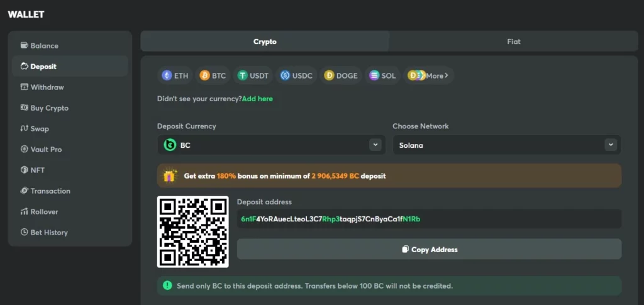Click the Bitcoin coin icon
This screenshot has height=305, width=644.
coord(204,75)
